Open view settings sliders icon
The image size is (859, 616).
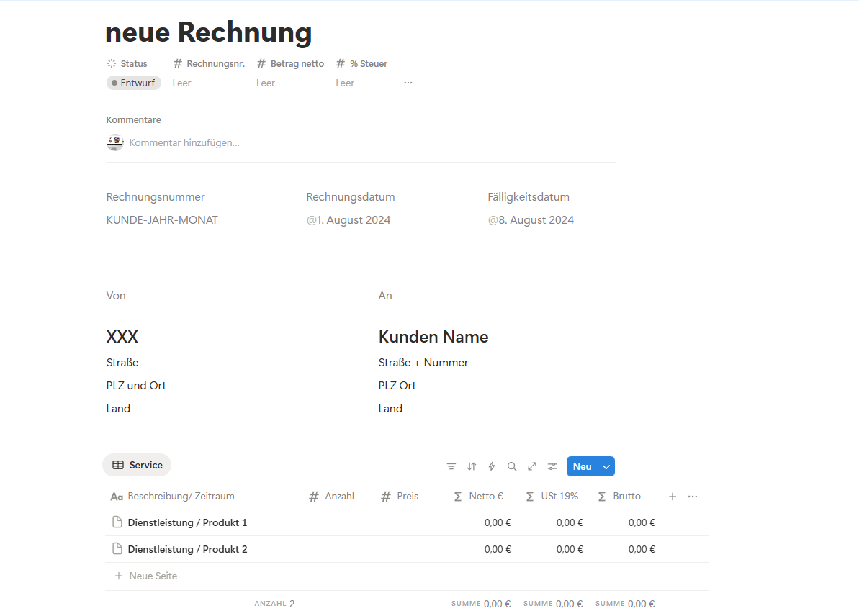click(552, 466)
